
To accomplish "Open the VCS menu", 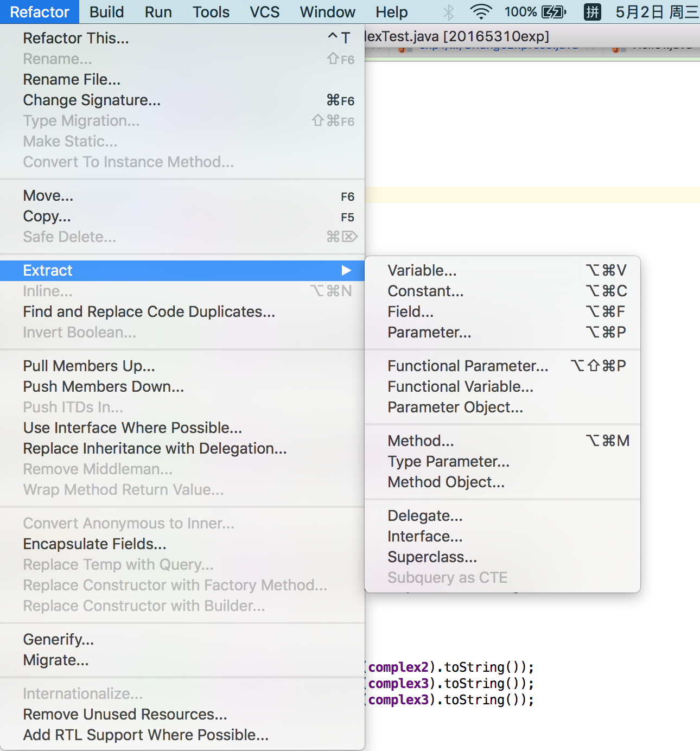I will (x=264, y=12).
